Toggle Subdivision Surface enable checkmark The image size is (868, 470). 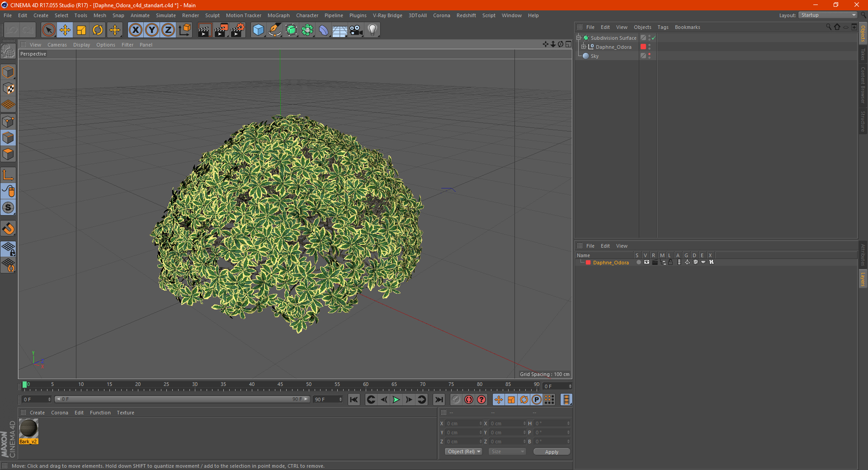click(653, 38)
